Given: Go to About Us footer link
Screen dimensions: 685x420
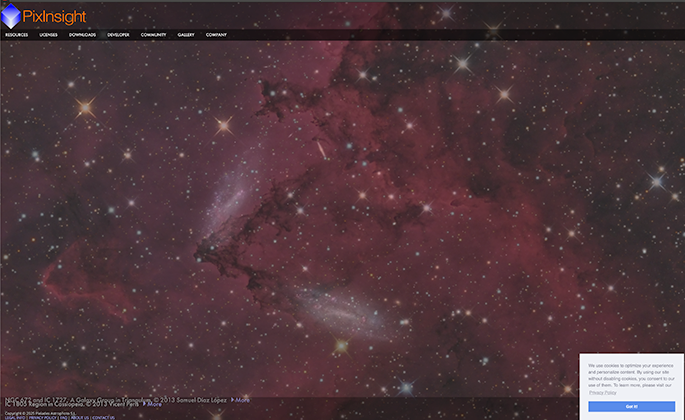Looking at the screenshot, I should pyautogui.click(x=80, y=417).
